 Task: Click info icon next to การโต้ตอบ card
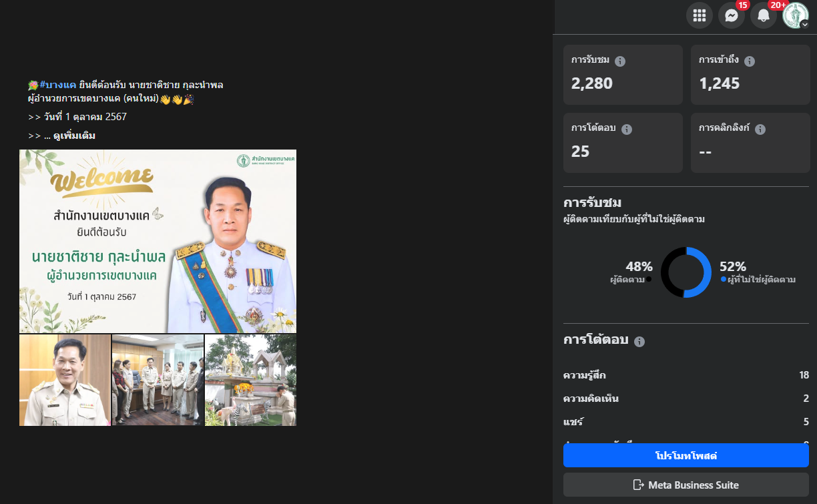pos(627,130)
